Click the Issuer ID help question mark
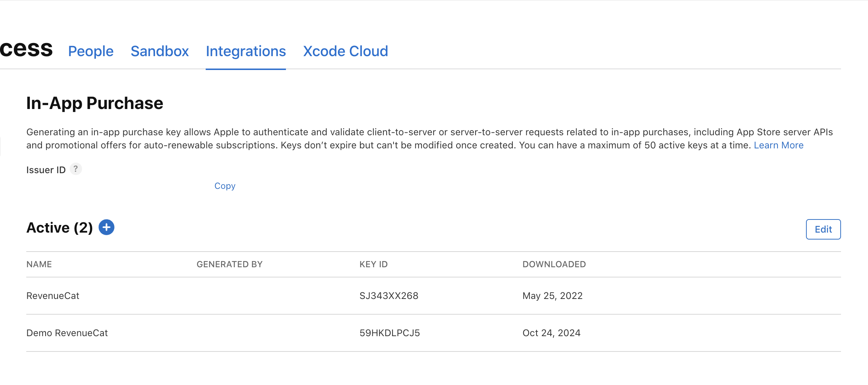Viewport: 868px width, 385px height. [75, 169]
